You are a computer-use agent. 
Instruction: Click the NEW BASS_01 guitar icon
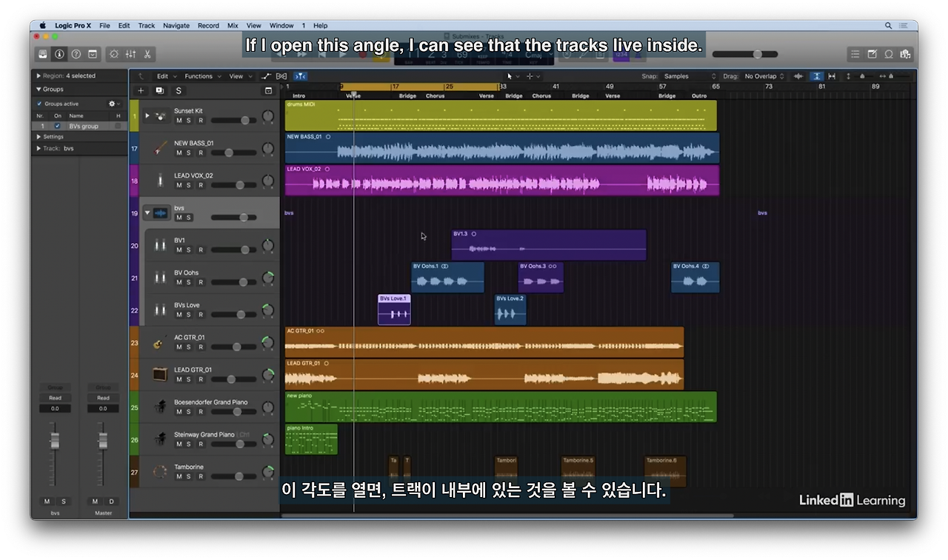(x=160, y=148)
